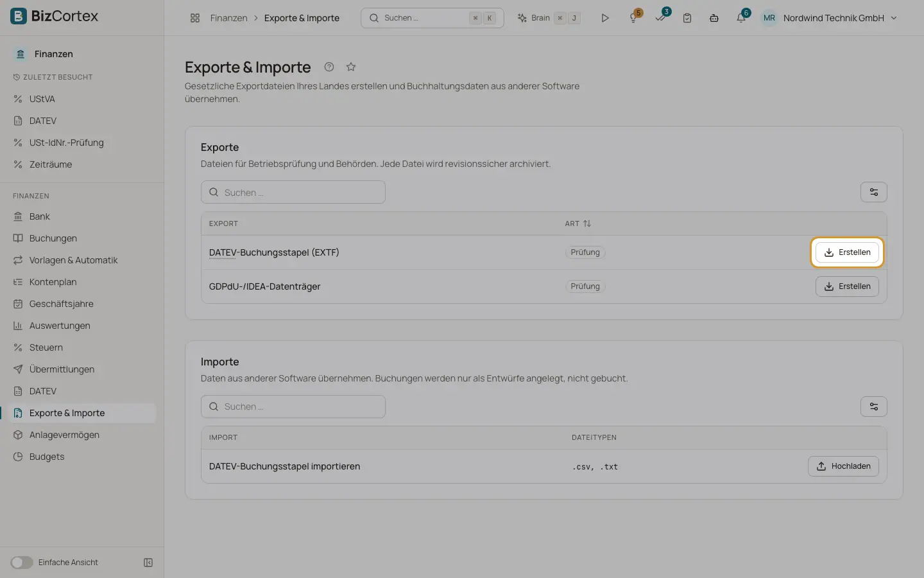Focus the Suchen field in Importe section
The height and width of the screenshot is (578, 924).
coord(293,407)
